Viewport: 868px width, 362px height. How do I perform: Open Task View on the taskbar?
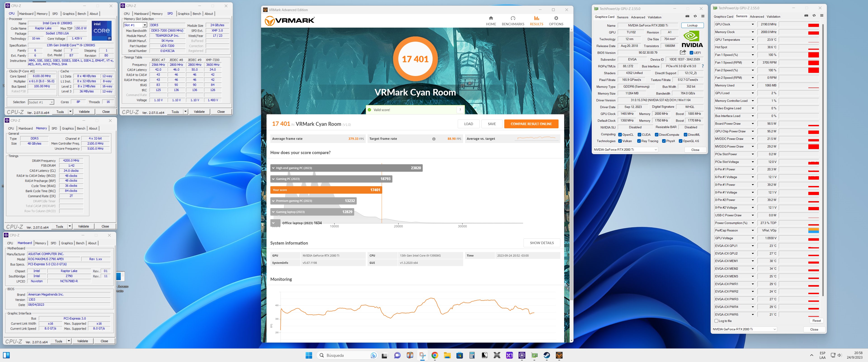(384, 355)
